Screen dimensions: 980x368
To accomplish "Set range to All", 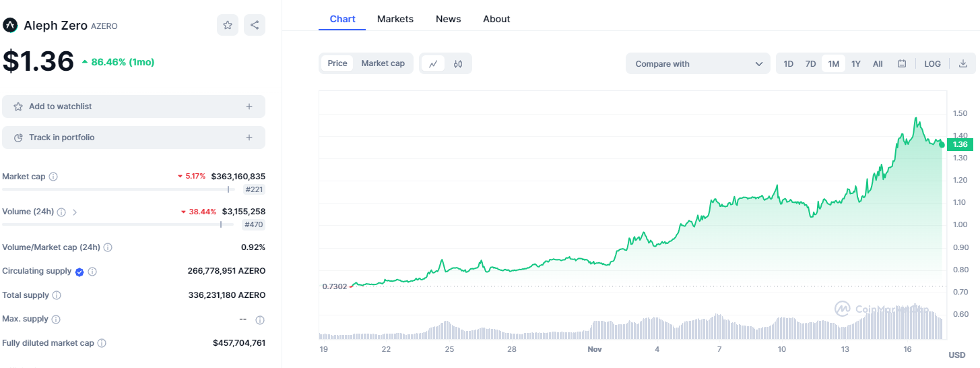I will pyautogui.click(x=878, y=64).
